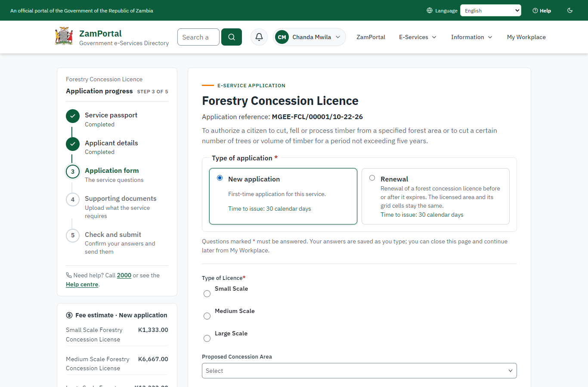Expand the Information menu
Screen dimensions: 588x387
click(472, 37)
